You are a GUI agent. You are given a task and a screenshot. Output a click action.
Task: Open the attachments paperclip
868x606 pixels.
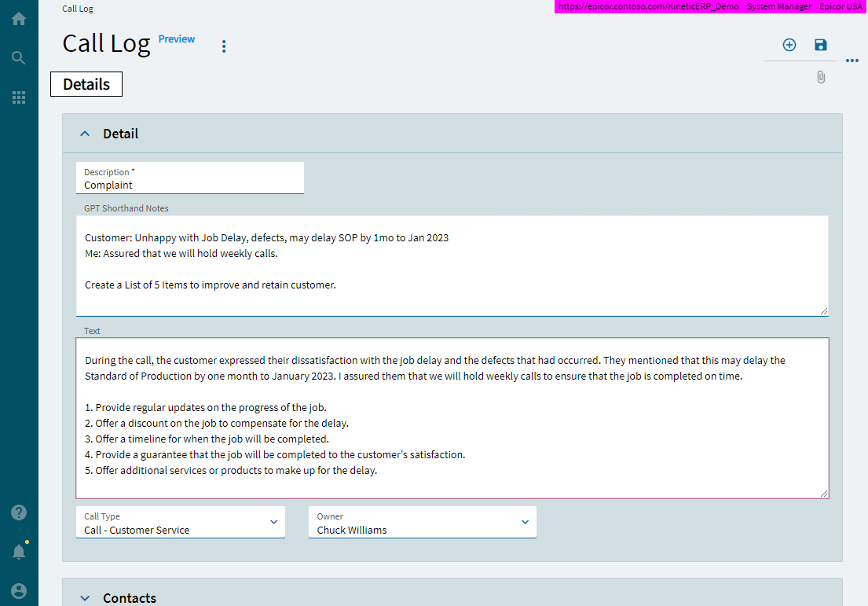coord(821,77)
